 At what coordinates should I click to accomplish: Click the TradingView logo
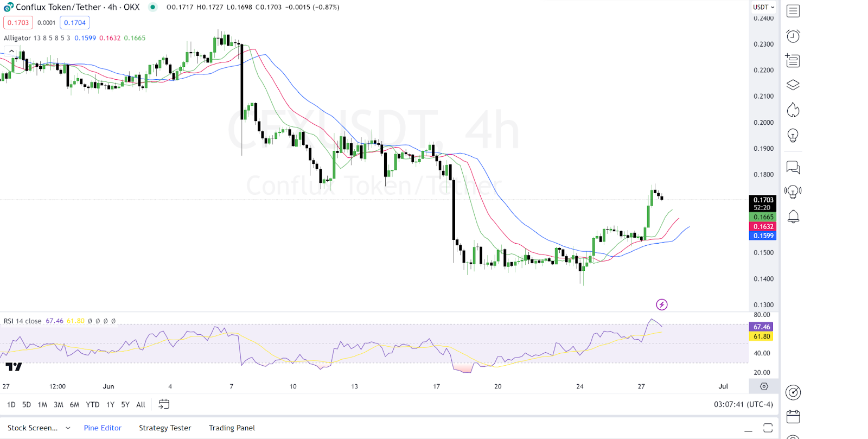(14, 367)
